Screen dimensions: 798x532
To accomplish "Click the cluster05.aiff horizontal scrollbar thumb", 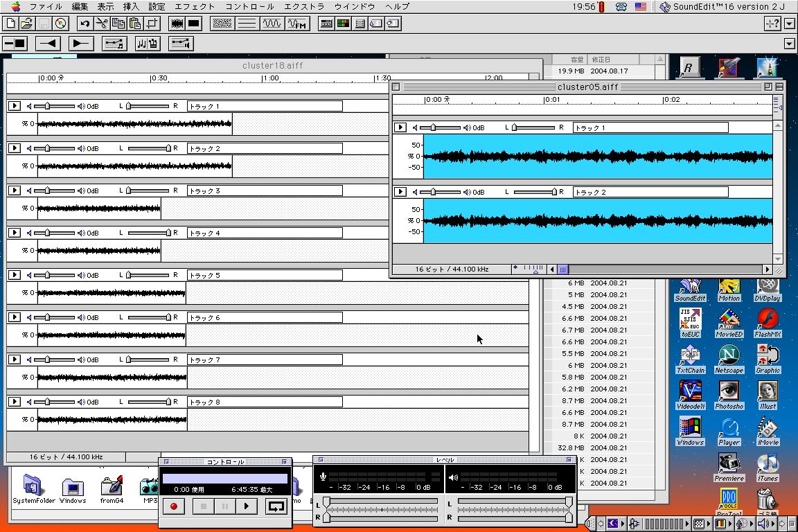I will 562,269.
